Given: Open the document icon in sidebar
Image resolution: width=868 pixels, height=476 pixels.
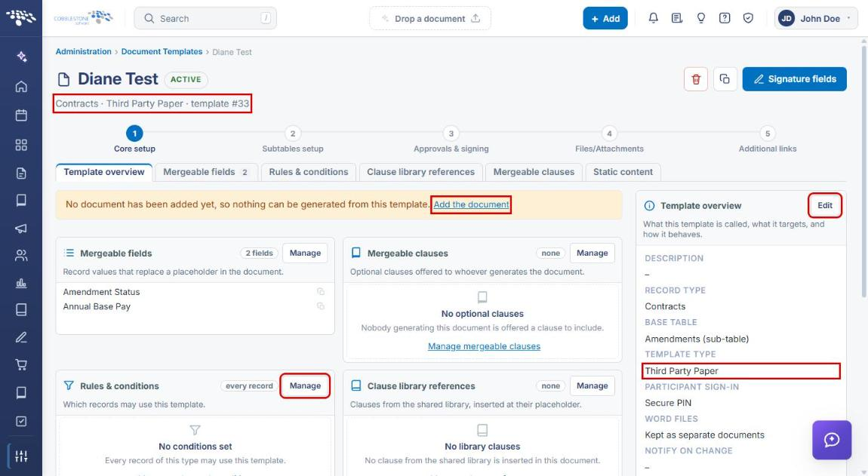Looking at the screenshot, I should pyautogui.click(x=21, y=174).
